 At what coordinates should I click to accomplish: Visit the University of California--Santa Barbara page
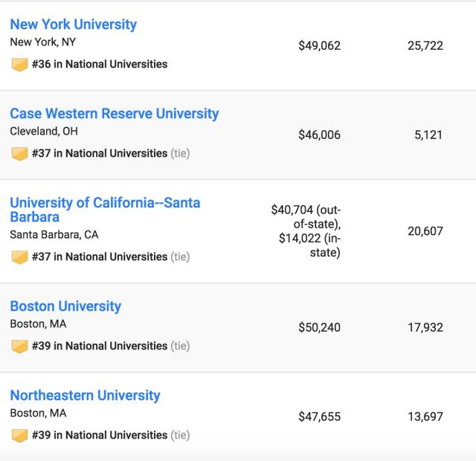pyautogui.click(x=104, y=210)
